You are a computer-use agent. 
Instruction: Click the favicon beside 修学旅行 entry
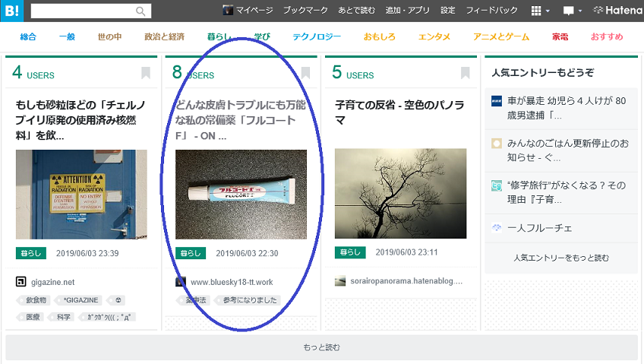pyautogui.click(x=497, y=185)
